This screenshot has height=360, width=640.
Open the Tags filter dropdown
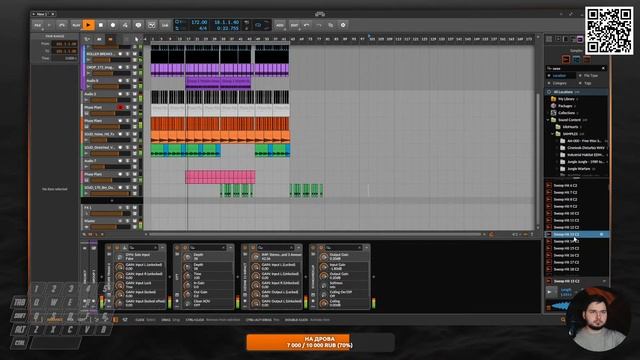click(592, 83)
